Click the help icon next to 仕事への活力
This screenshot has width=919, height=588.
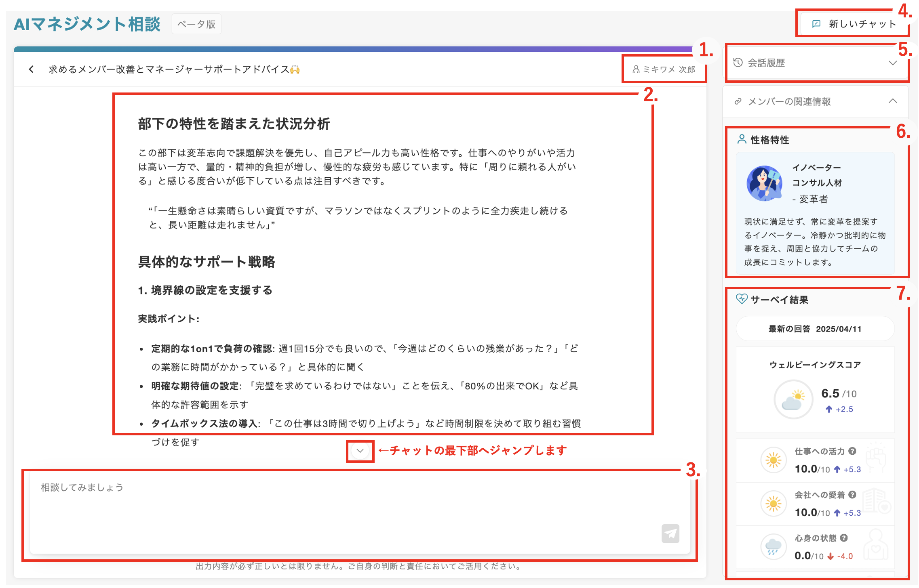852,451
